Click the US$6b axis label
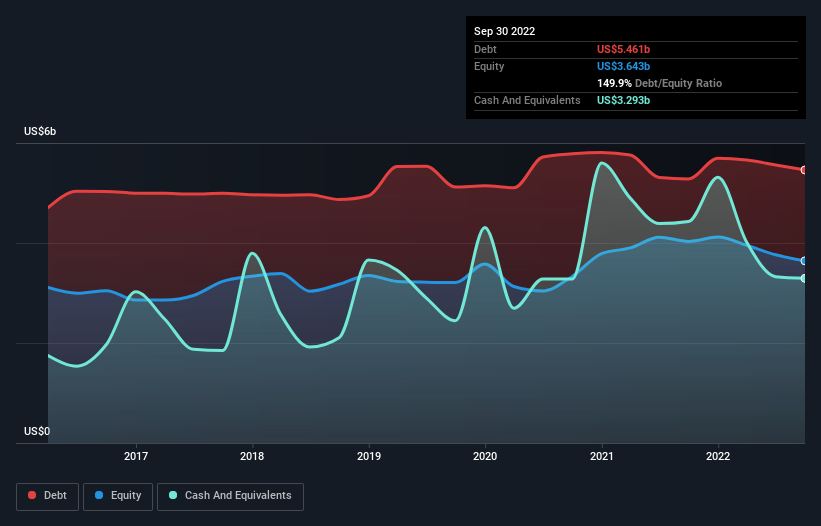This screenshot has width=821, height=526. point(40,131)
